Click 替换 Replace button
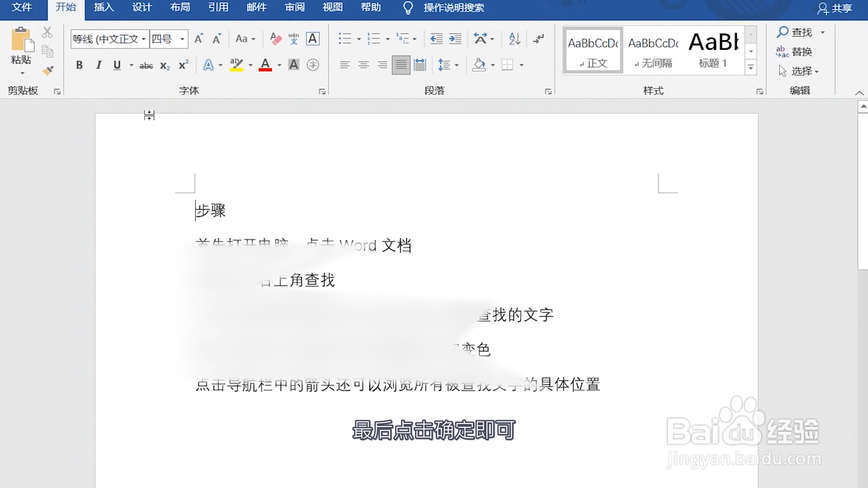This screenshot has width=868, height=488. pyautogui.click(x=794, y=52)
